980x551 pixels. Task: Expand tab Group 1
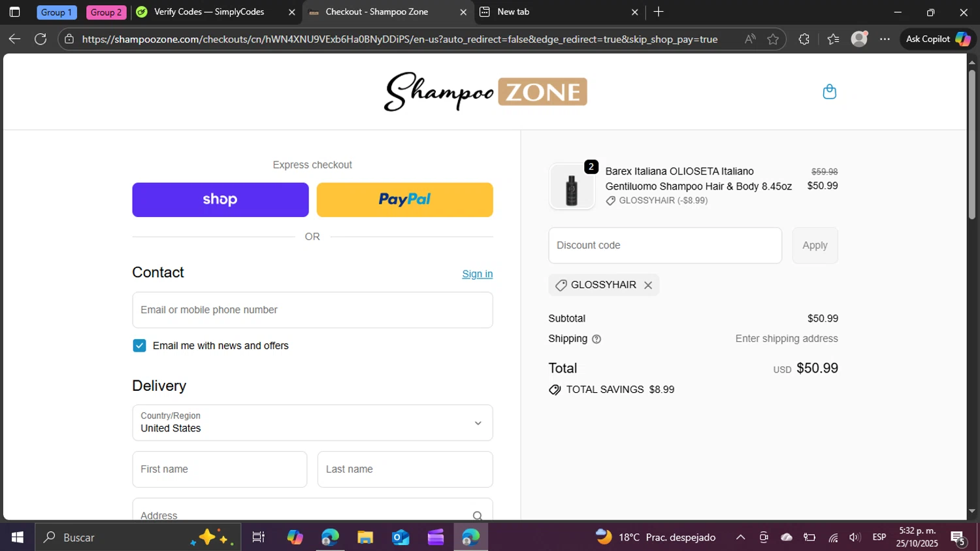pos(56,12)
